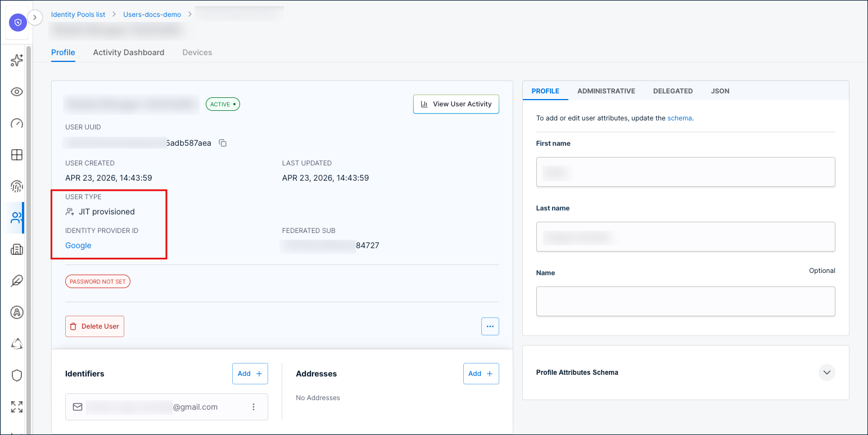Click the envelope icon on the gmail identifier

click(x=78, y=407)
